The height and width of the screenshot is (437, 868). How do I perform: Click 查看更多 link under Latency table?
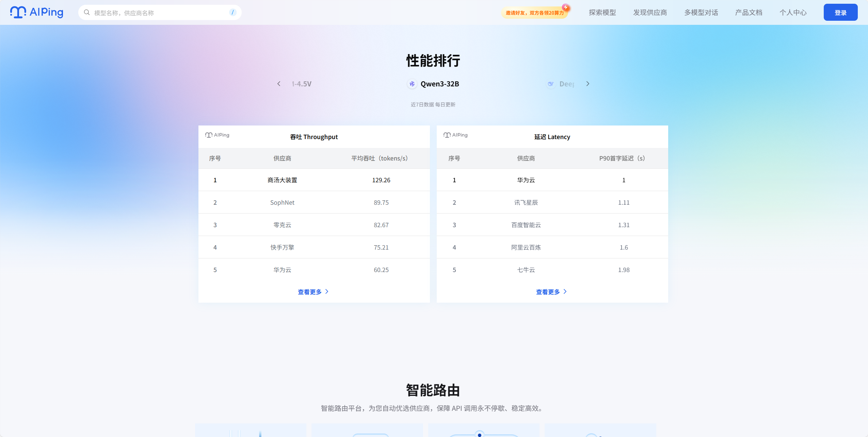coord(551,292)
